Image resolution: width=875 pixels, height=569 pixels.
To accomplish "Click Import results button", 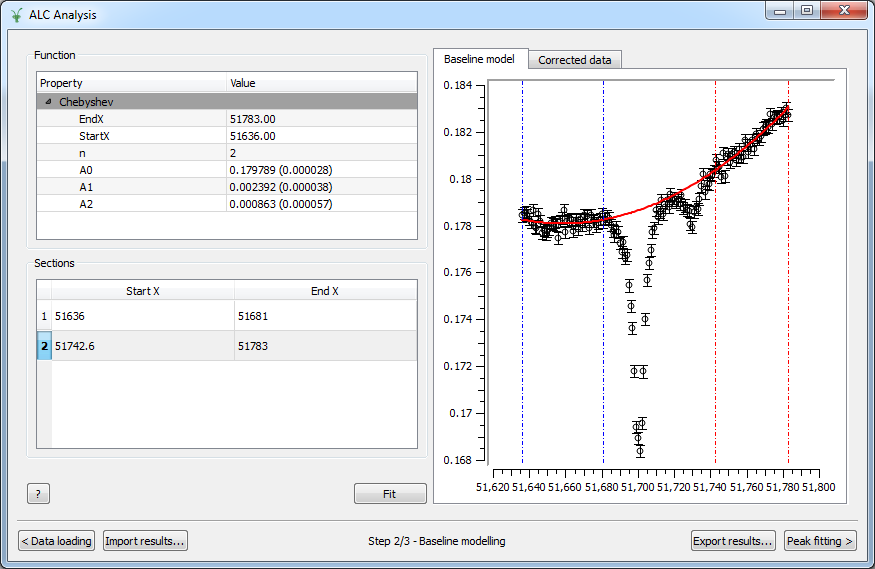I will click(x=145, y=541).
